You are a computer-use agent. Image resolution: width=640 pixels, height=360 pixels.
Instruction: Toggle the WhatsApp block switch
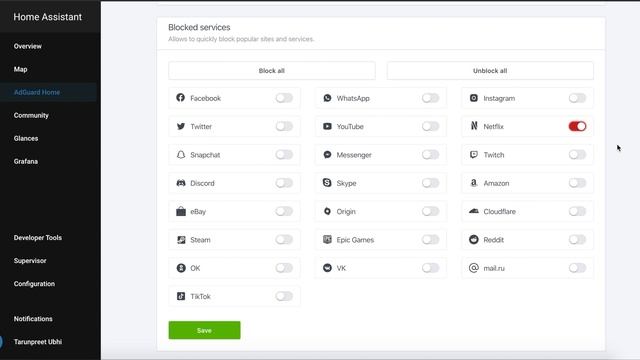[x=431, y=98]
